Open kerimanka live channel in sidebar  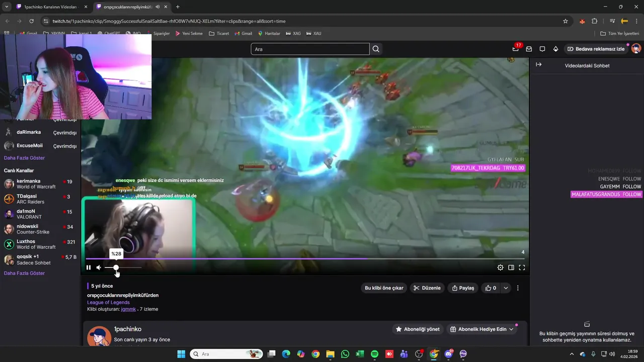[x=40, y=184]
